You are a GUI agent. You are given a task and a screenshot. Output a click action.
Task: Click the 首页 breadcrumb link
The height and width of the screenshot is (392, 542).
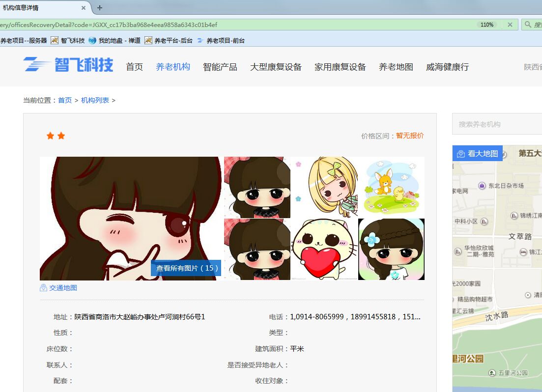tap(65, 100)
